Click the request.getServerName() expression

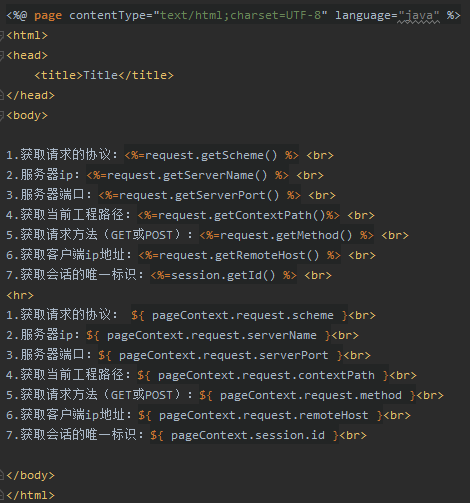point(187,175)
